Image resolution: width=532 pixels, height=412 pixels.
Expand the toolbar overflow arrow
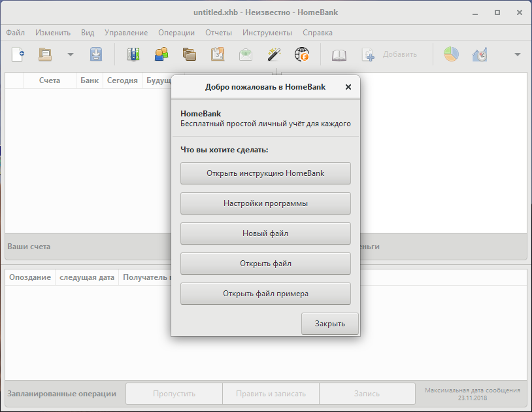(518, 54)
